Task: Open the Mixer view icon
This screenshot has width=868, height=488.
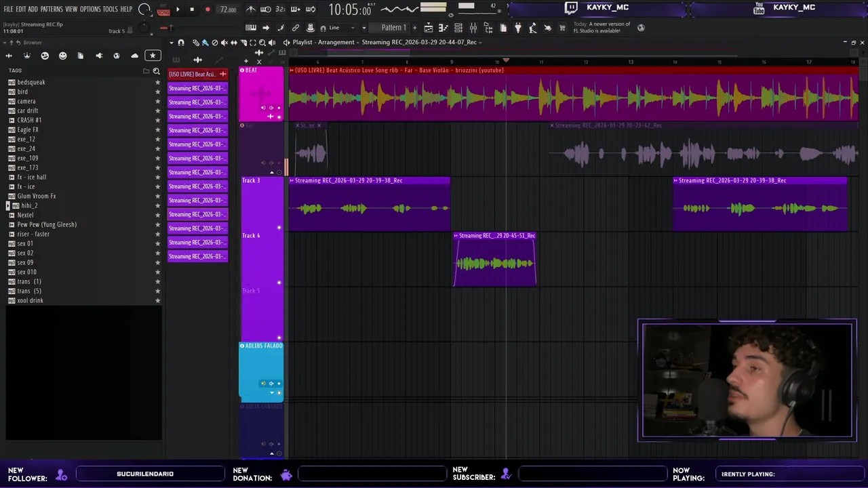Action: coord(473,28)
